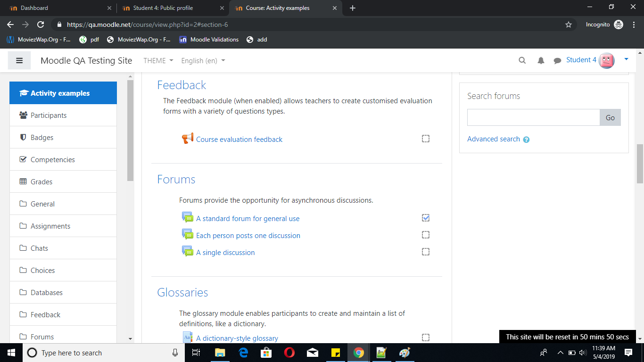This screenshot has height=362, width=644.
Task: Open A single discussion forum link
Action: coord(225,253)
